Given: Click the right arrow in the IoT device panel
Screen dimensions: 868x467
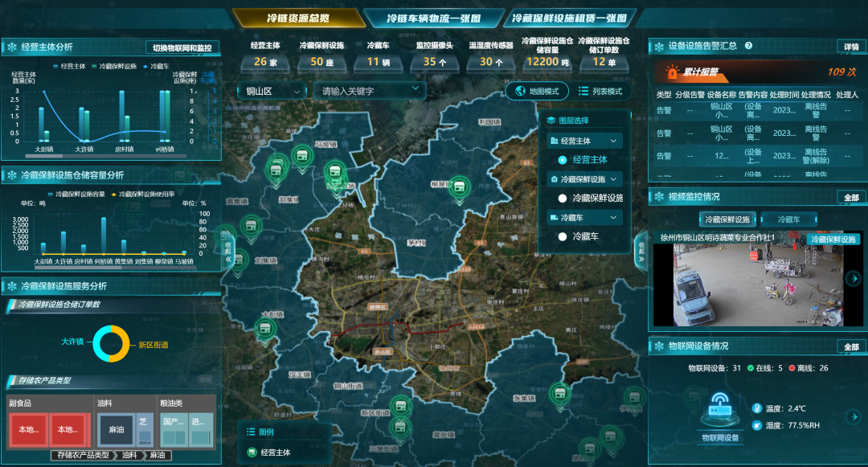Looking at the screenshot, I should [854, 417].
